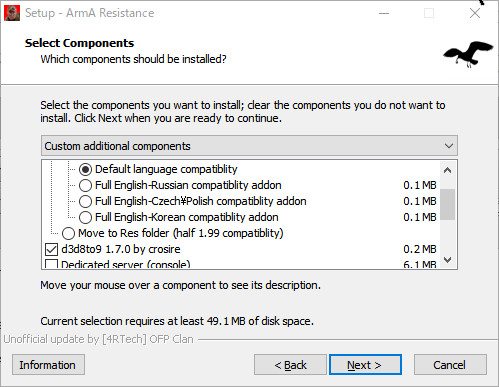Click the ArmA Resistance setup title icon

[12, 13]
